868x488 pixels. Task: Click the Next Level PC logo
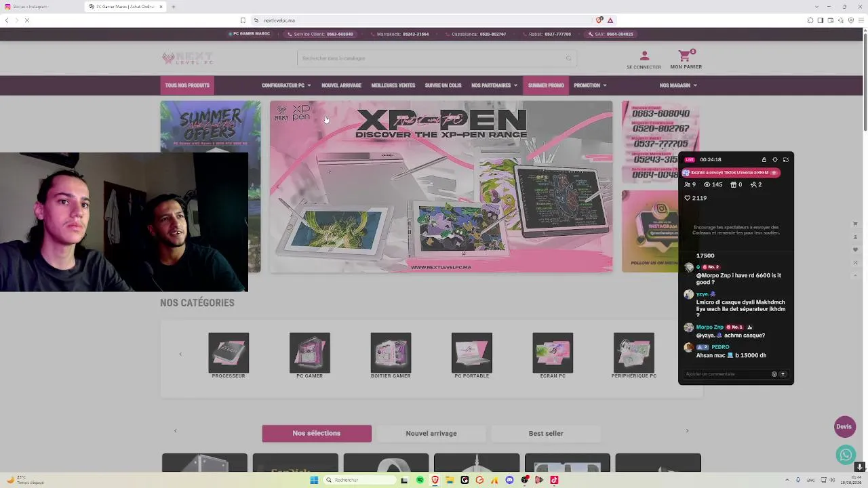coord(188,58)
